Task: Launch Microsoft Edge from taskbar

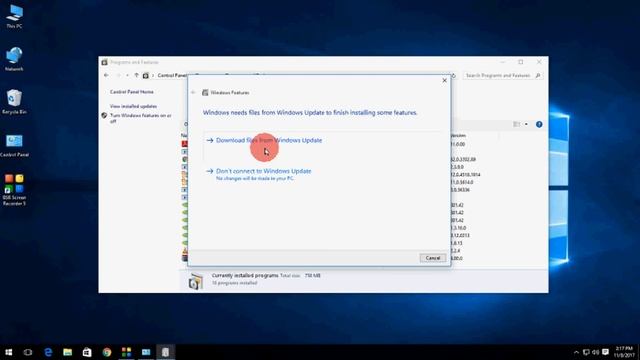Action: [x=48, y=352]
